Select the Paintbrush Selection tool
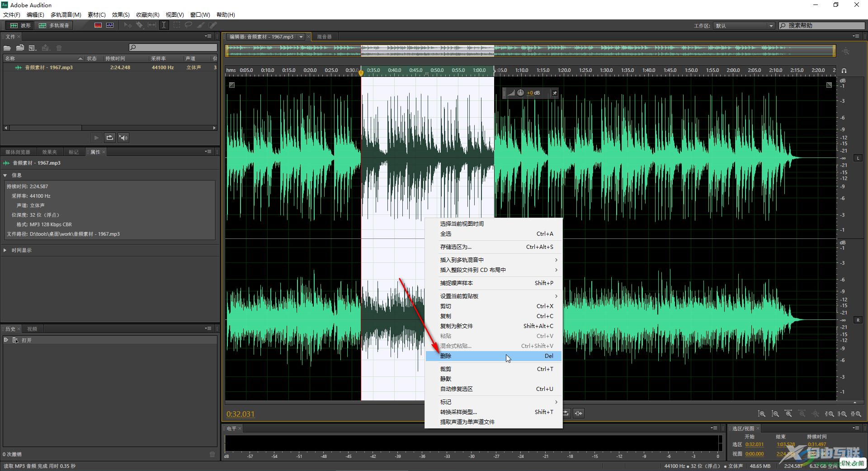 click(200, 25)
